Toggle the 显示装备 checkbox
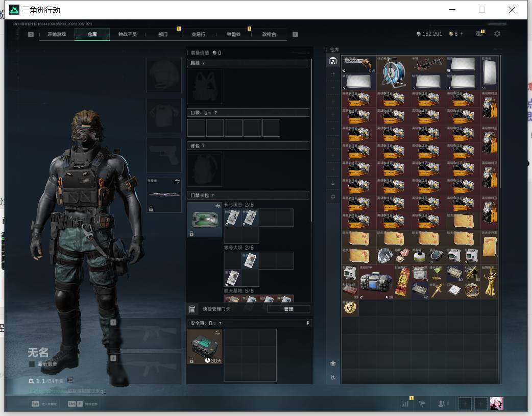 tap(32, 364)
